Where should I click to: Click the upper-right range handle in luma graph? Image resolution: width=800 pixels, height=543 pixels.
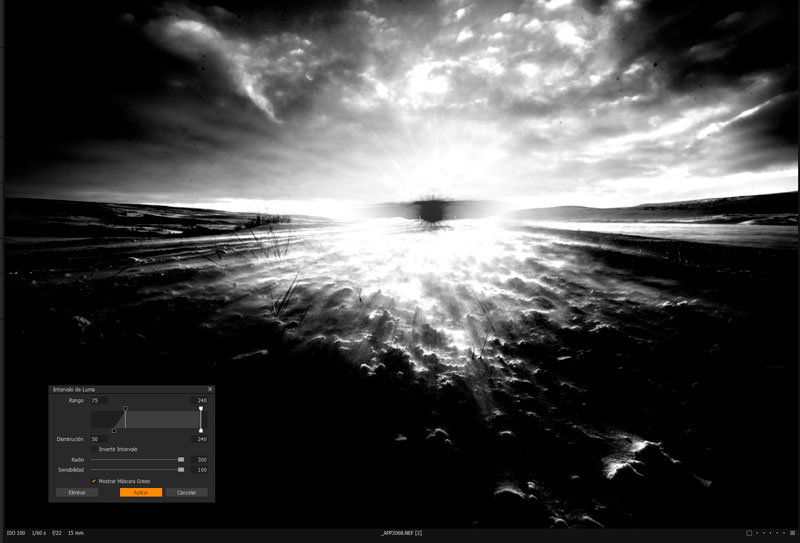click(x=201, y=408)
